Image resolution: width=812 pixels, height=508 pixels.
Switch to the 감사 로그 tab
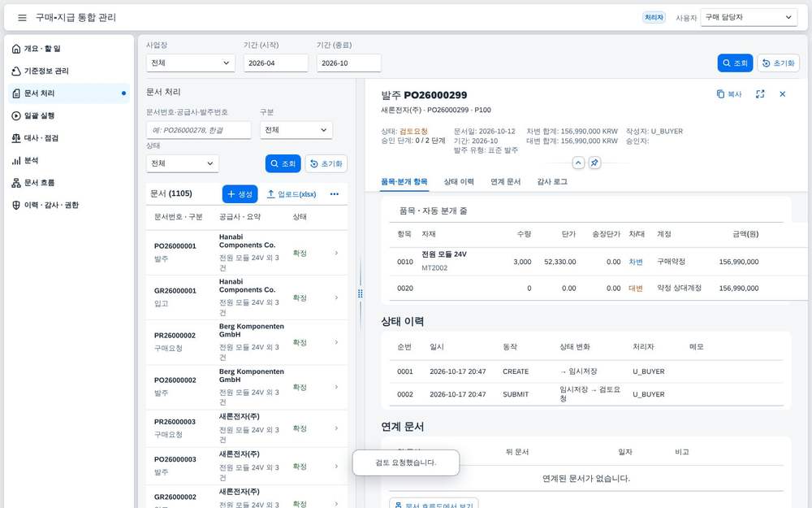pos(552,182)
